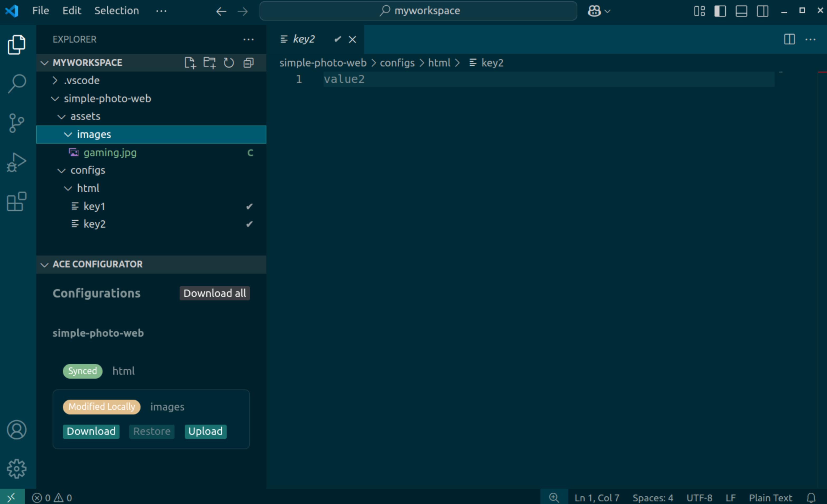This screenshot has width=827, height=504.
Task: Click the configs breadcrumb segment
Action: point(397,63)
